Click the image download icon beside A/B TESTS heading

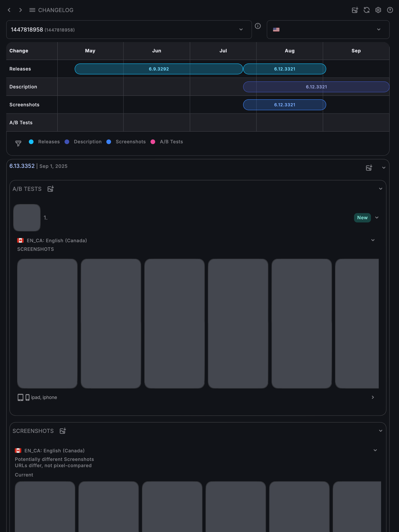coord(50,189)
